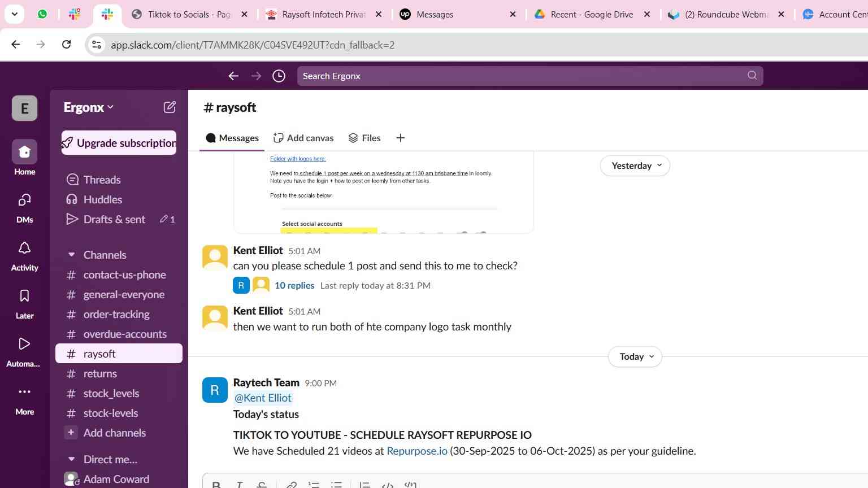868x488 pixels.
Task: Open Adam Coward direct message
Action: (x=119, y=479)
